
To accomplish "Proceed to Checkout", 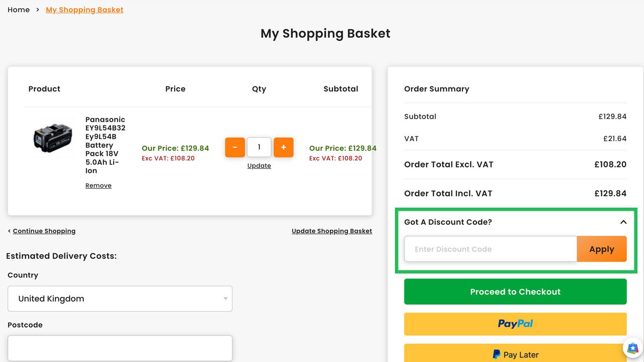I will pos(515,292).
